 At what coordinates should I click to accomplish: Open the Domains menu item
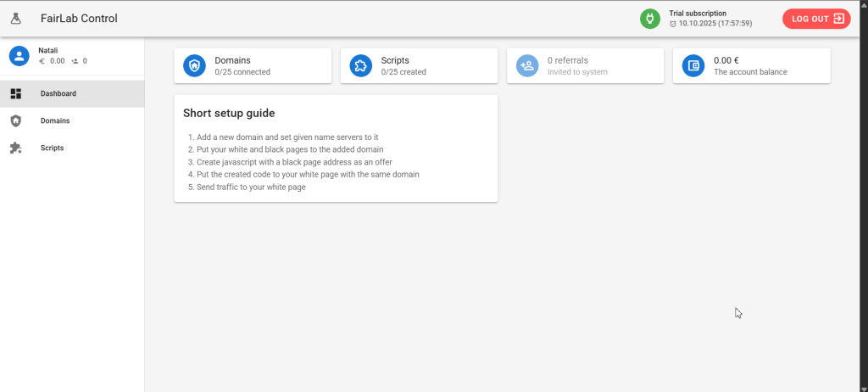click(x=72, y=120)
